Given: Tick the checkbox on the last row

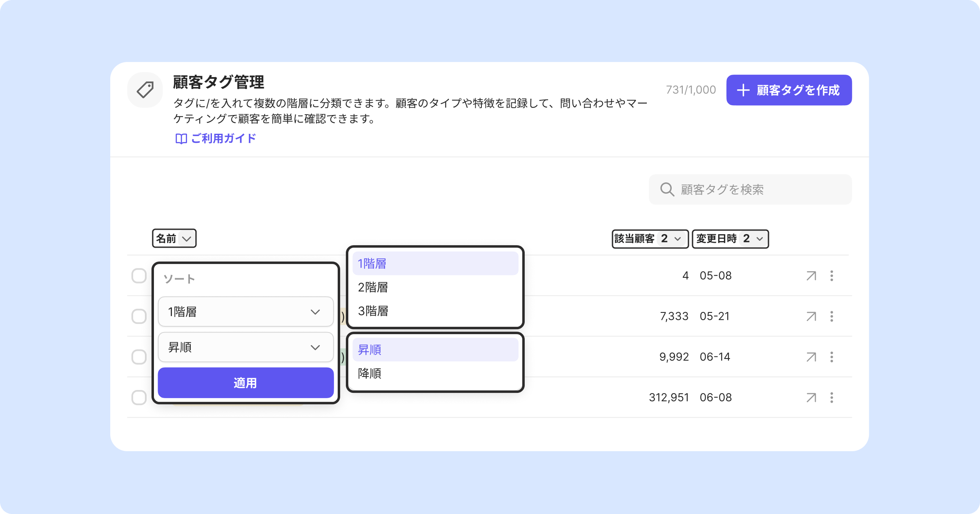Looking at the screenshot, I should [x=139, y=397].
